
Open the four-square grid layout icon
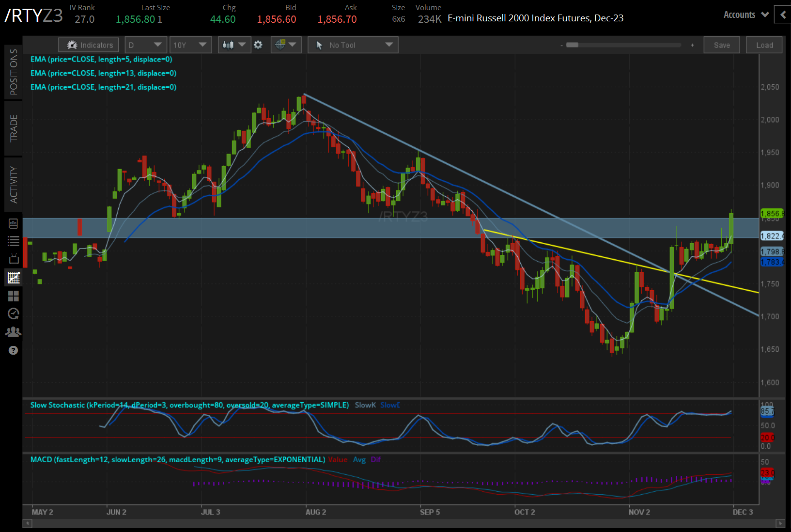pyautogui.click(x=13, y=296)
